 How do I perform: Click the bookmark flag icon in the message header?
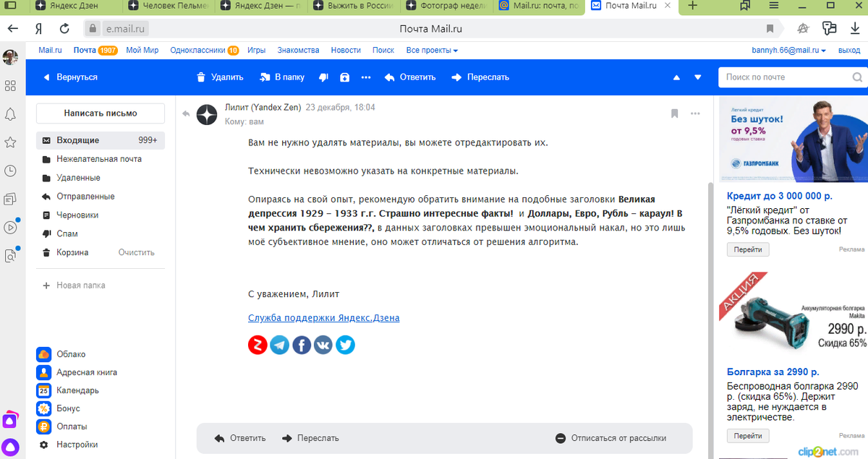point(674,113)
